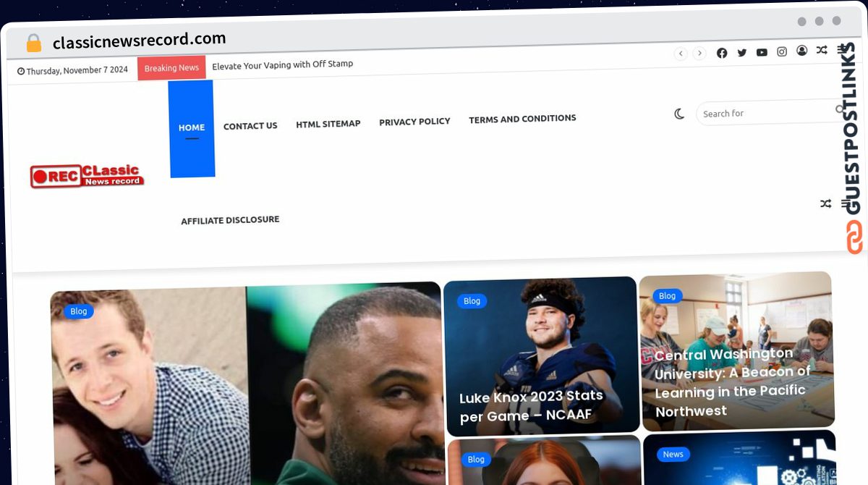Open the 'Elevate Your Vaping with Off Stamp' headline
Screen dimensions: 868x485
(x=283, y=64)
